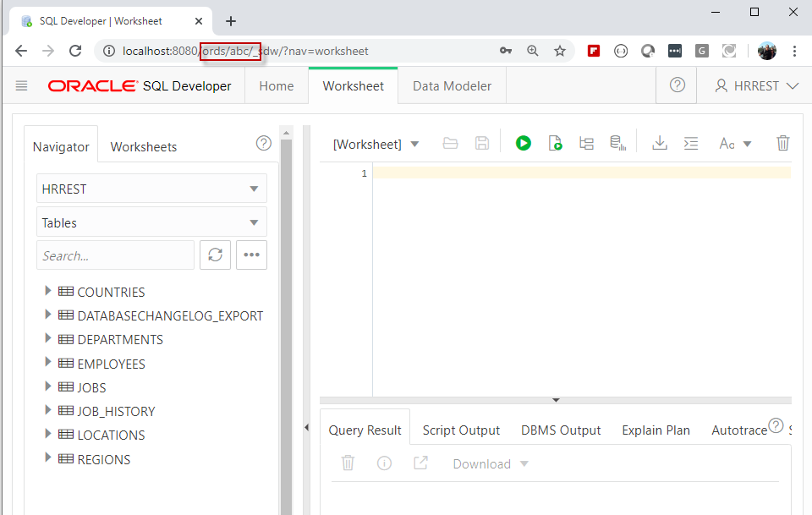Bookmark this page with the star
This screenshot has width=812, height=515.
(560, 51)
